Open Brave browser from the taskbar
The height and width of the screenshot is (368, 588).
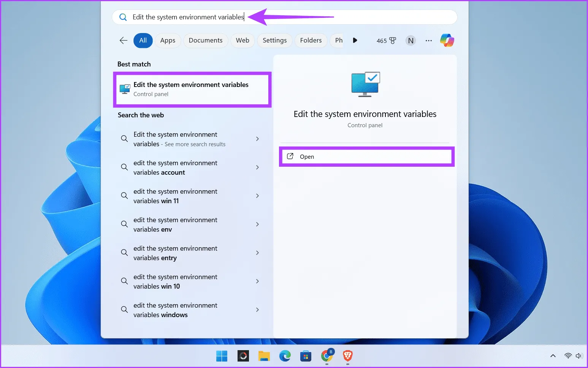347,356
